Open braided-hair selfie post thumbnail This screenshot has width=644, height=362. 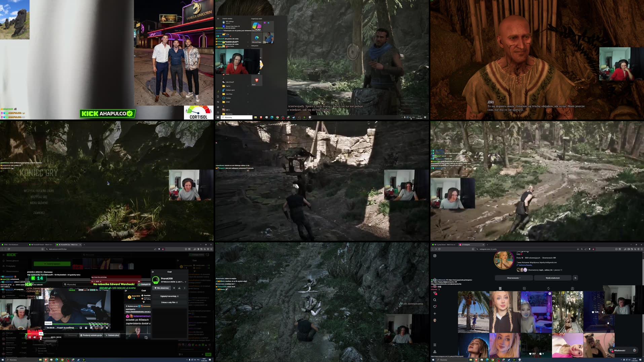tap(505, 312)
